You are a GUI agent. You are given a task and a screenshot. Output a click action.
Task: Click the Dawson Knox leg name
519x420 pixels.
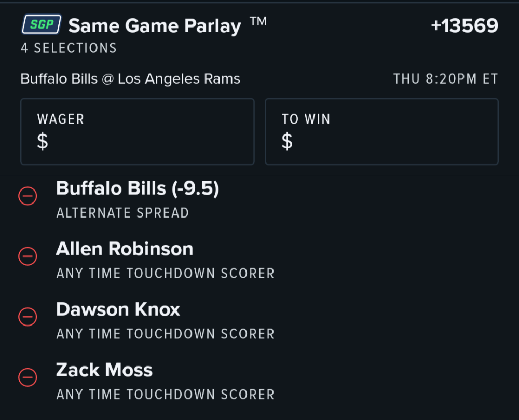118,309
